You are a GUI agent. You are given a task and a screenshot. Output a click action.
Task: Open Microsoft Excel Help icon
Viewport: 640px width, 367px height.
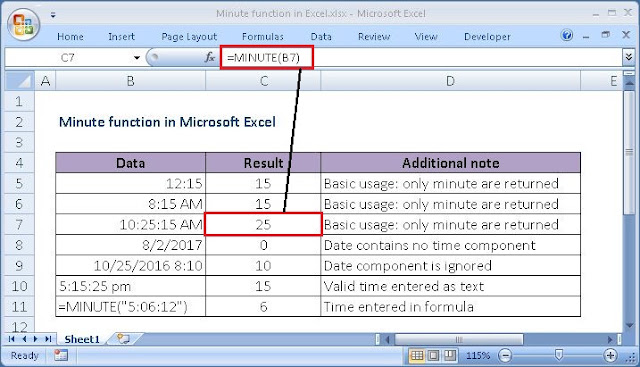[567, 36]
